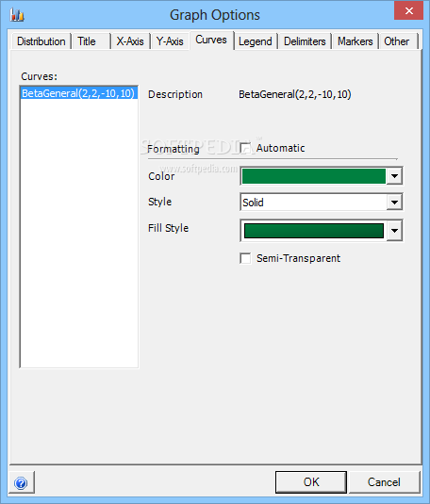Image resolution: width=430 pixels, height=504 pixels.
Task: Open the Fill Style dropdown arrow
Action: point(394,230)
